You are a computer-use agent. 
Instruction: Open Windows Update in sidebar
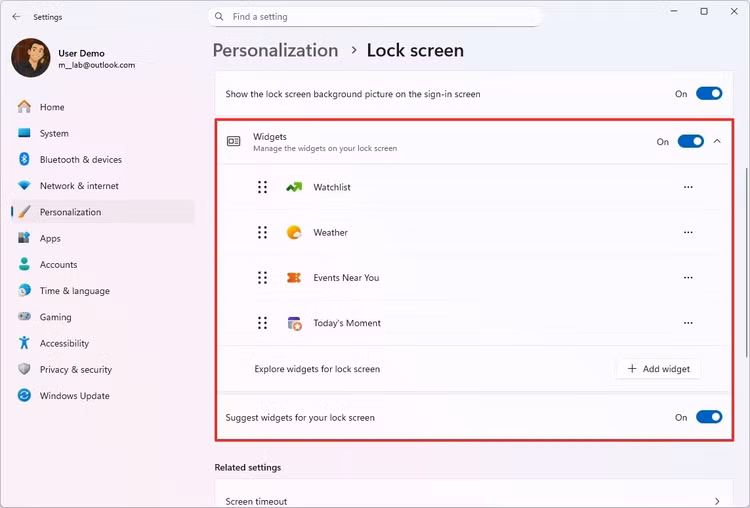pos(74,396)
